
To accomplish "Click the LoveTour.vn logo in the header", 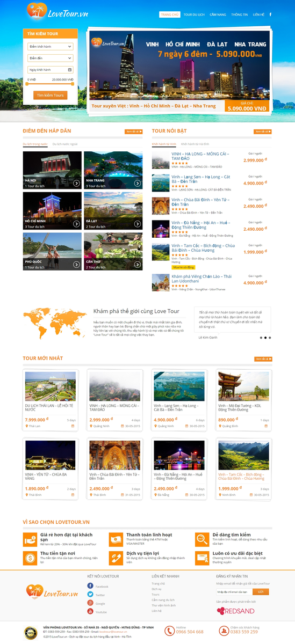I will click(58, 12).
